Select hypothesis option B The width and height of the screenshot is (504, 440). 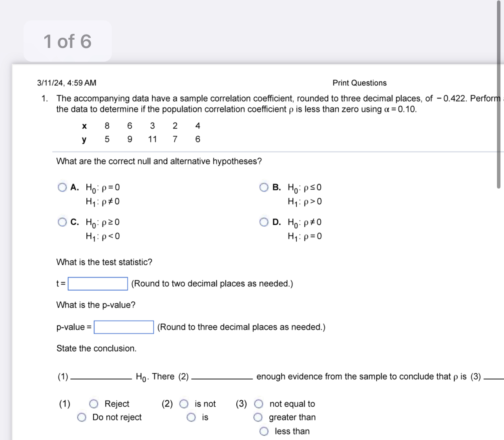264,187
